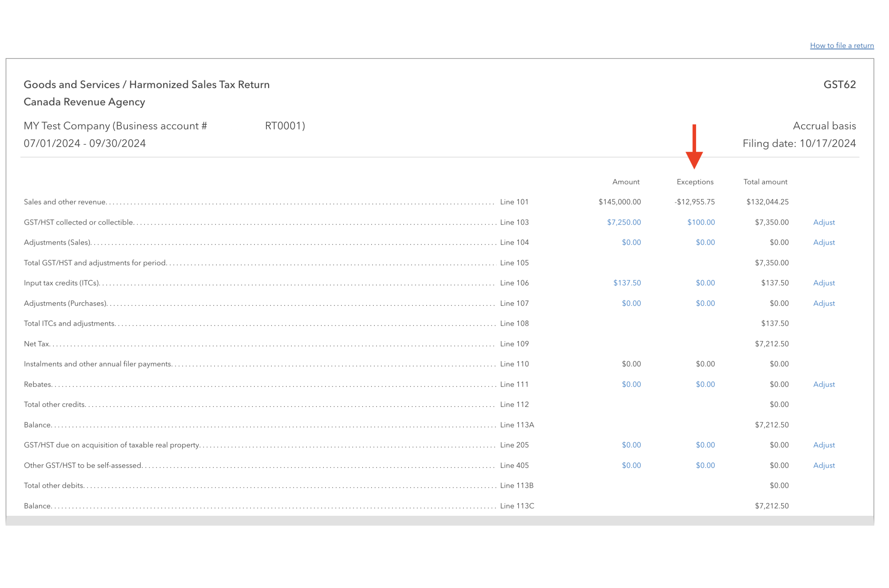The height and width of the screenshot is (588, 889).
Task: Click the Exceptions column header
Action: [695, 182]
